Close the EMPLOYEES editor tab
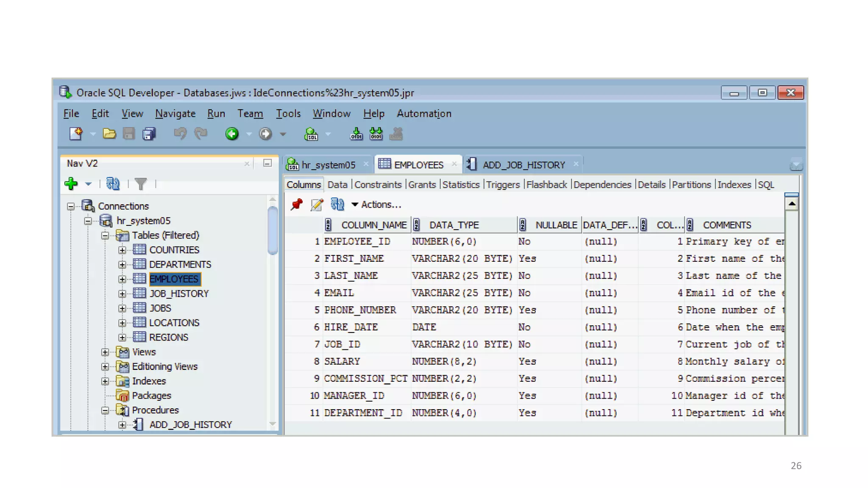 454,164
